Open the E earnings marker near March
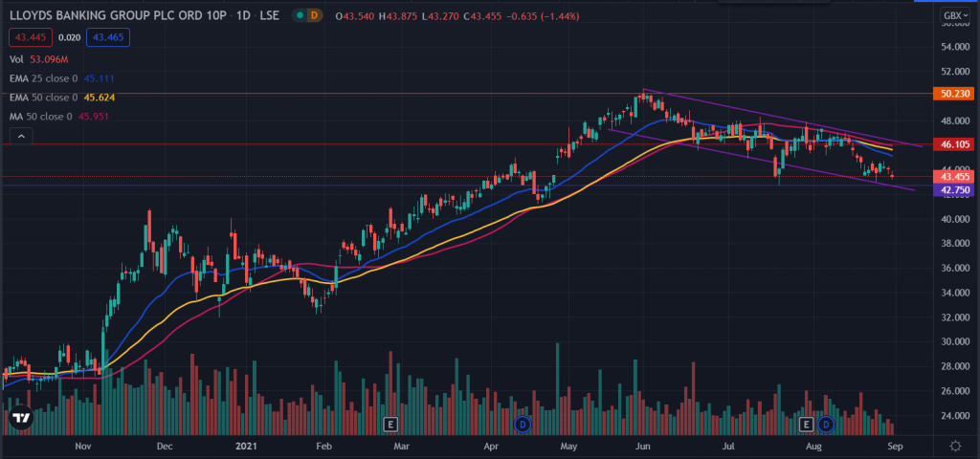 coord(390,425)
